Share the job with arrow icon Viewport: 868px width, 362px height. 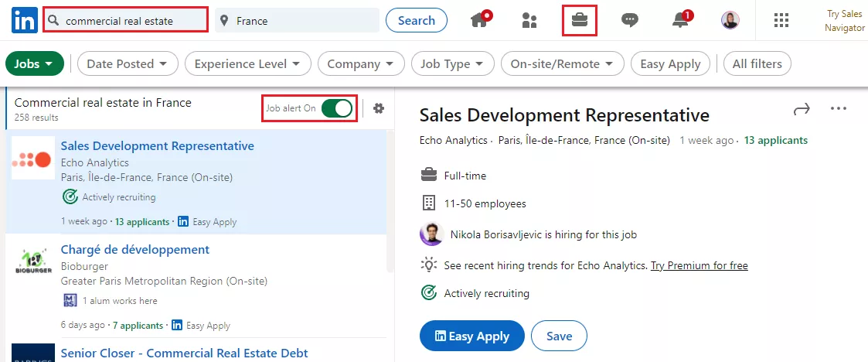[802, 109]
